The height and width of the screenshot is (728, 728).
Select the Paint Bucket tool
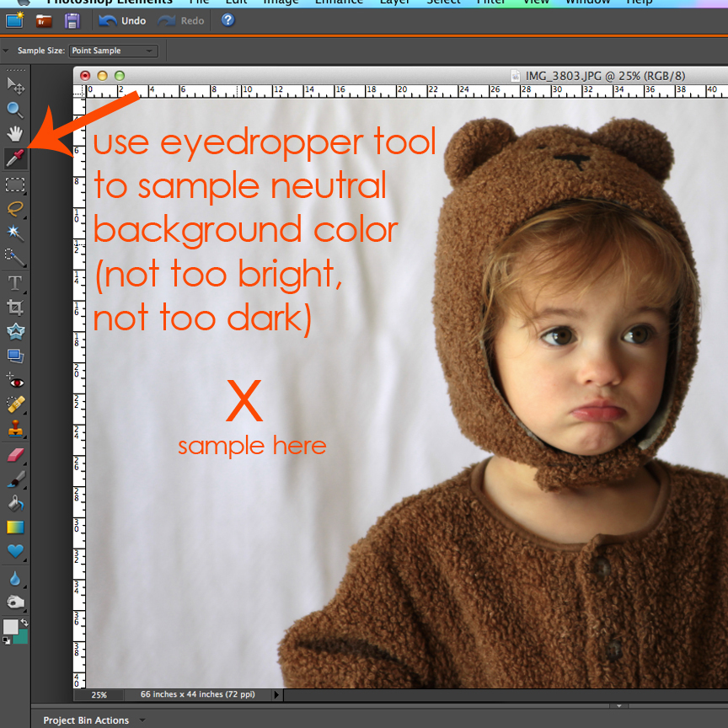click(x=15, y=504)
